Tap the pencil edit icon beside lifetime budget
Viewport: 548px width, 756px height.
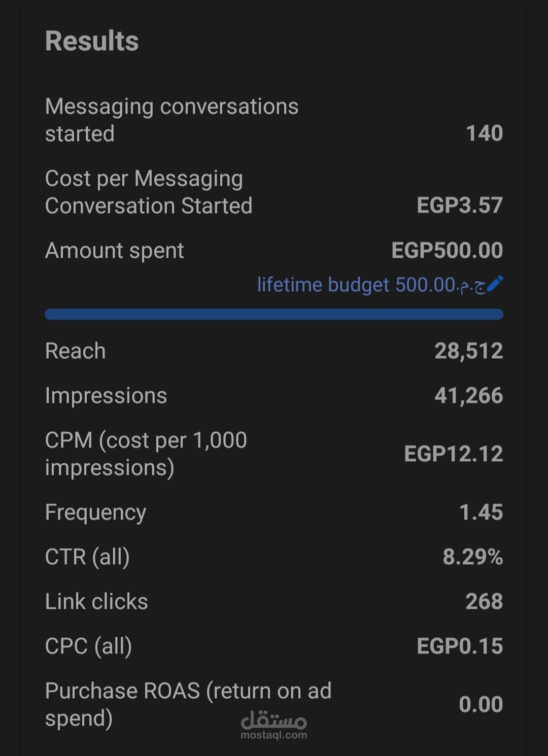click(495, 284)
